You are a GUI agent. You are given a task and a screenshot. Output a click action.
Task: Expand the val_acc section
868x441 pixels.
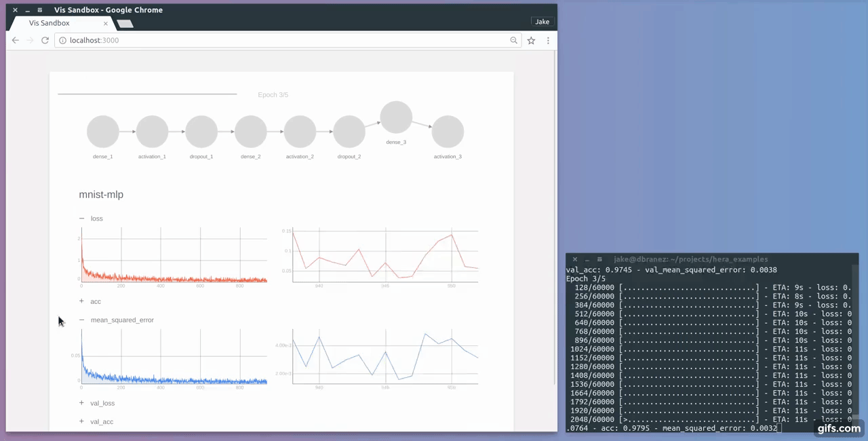82,421
